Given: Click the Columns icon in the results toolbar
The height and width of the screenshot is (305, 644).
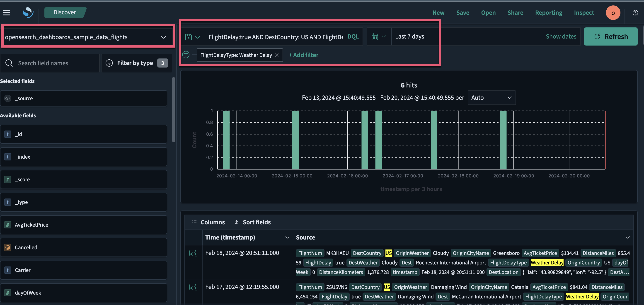Looking at the screenshot, I should pyautogui.click(x=194, y=222).
